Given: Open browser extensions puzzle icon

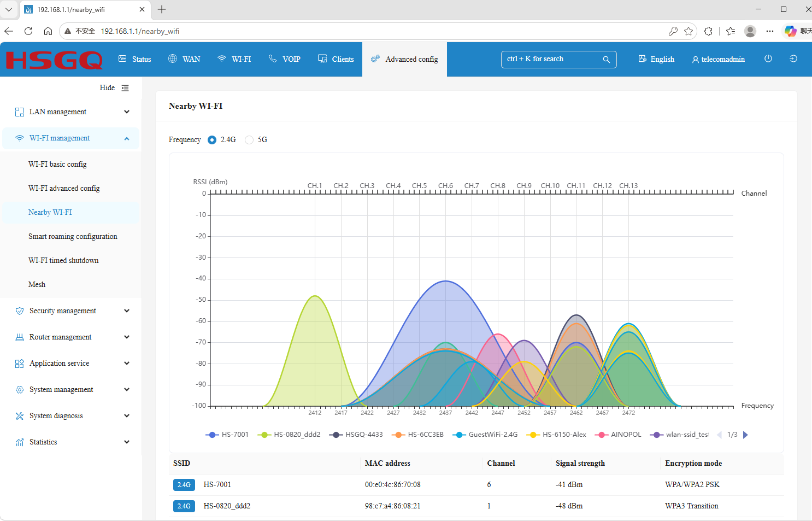Looking at the screenshot, I should pyautogui.click(x=708, y=31).
